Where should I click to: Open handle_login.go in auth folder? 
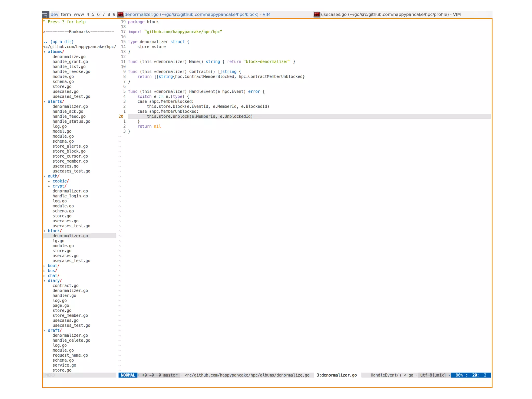pos(70,196)
